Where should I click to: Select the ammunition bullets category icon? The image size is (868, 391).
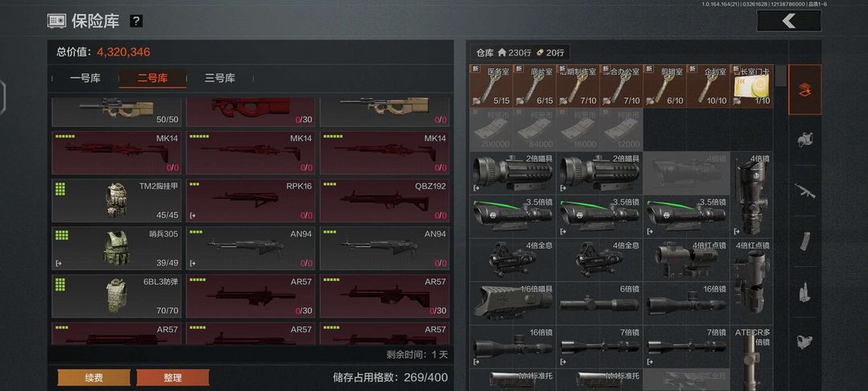pos(805,292)
